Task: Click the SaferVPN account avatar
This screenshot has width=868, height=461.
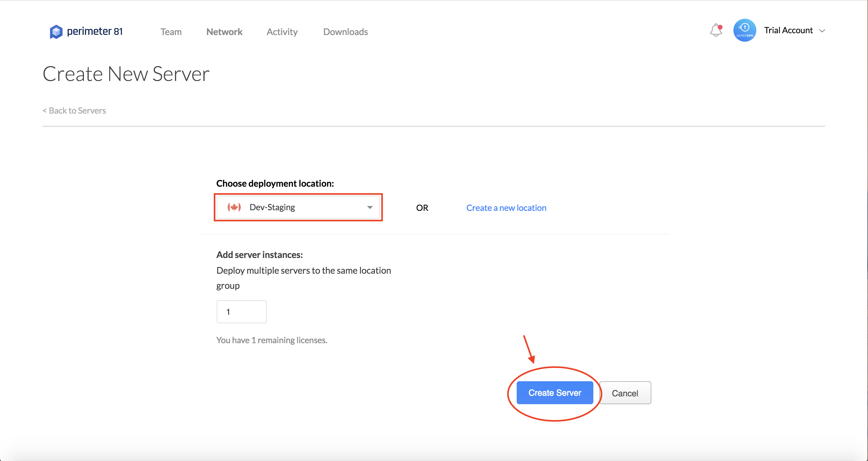Action: [744, 30]
